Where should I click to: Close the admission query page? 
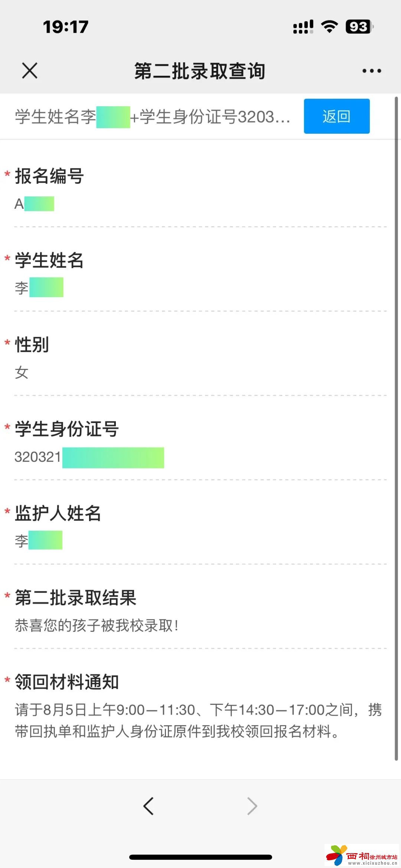pyautogui.click(x=30, y=71)
